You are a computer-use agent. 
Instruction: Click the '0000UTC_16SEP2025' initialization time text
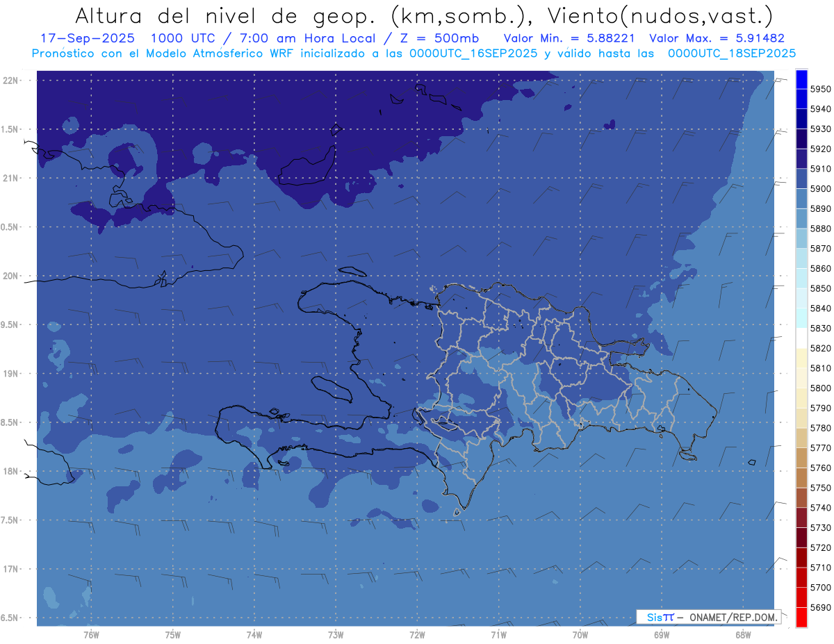coord(473,53)
